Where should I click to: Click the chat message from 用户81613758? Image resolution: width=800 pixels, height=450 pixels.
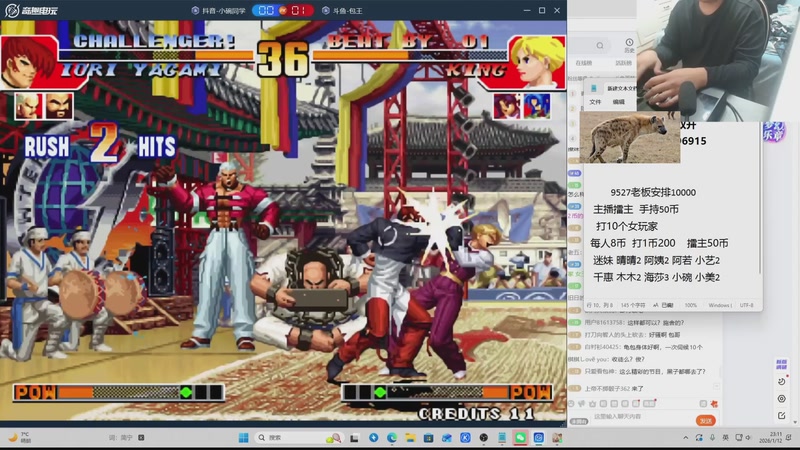[x=634, y=322]
